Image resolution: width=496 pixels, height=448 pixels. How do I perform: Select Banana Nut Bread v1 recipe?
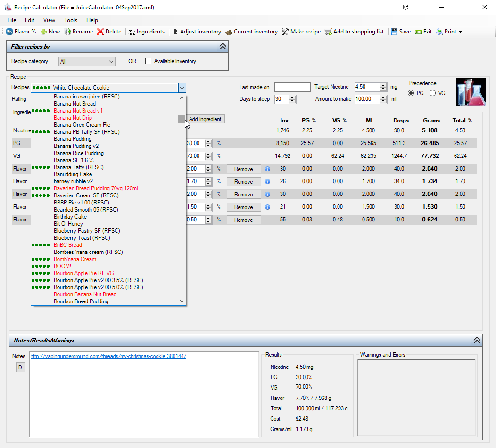pos(78,111)
